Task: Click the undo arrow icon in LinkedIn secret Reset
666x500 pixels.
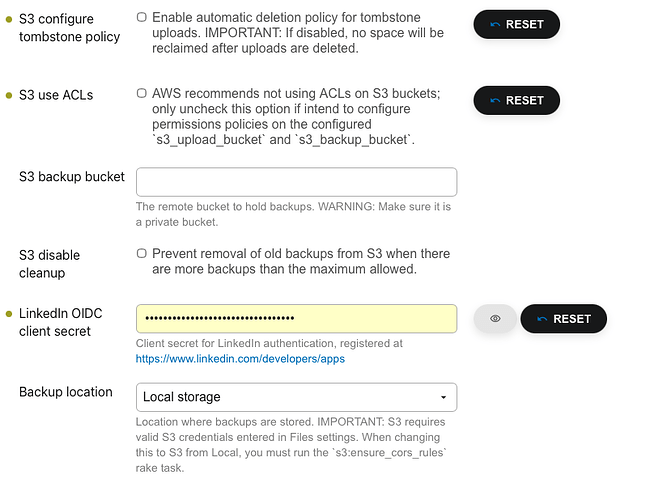Action: pyautogui.click(x=542, y=319)
